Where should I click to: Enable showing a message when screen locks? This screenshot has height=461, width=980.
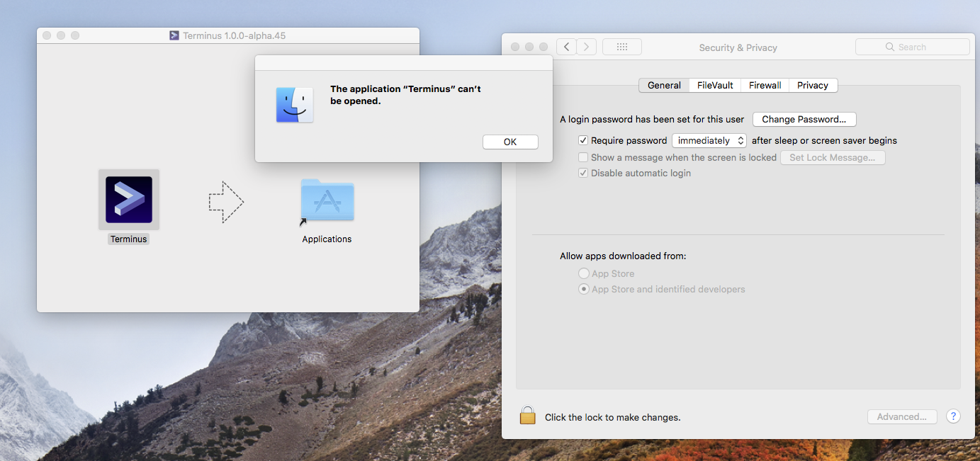pos(583,157)
